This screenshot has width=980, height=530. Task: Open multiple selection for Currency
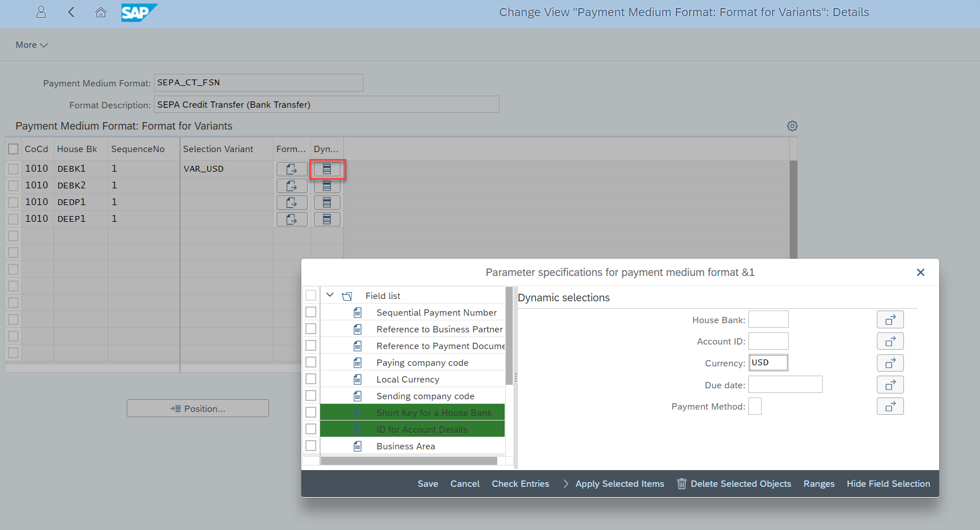(890, 363)
